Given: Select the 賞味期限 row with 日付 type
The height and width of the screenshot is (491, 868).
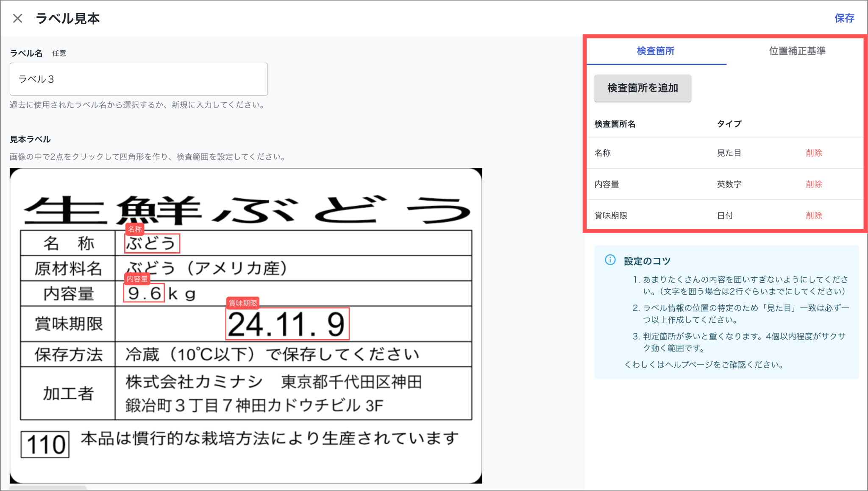Looking at the screenshot, I should [x=611, y=216].
